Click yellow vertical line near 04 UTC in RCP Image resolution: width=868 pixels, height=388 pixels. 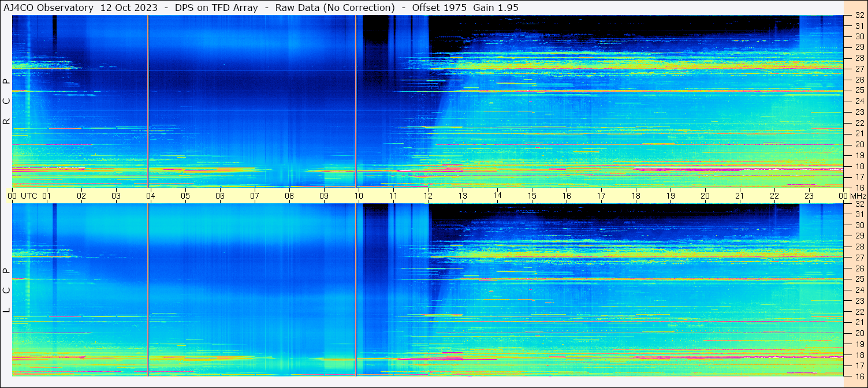148,101
